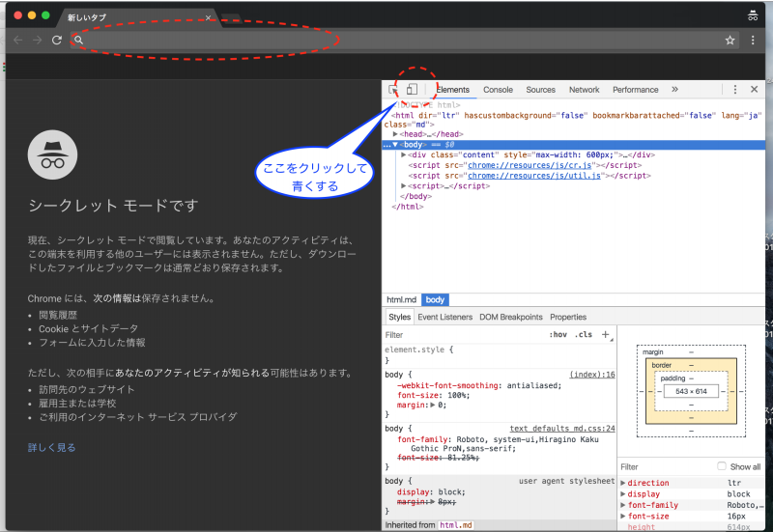Select the Styles subtab
Screen dimensions: 773x532
399,317
